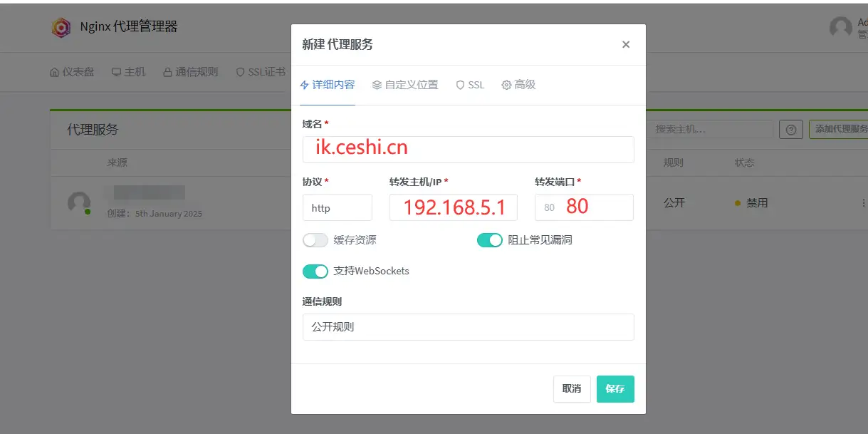Disable the 阻止常见漏洞 toggle
868x434 pixels.
[490, 240]
